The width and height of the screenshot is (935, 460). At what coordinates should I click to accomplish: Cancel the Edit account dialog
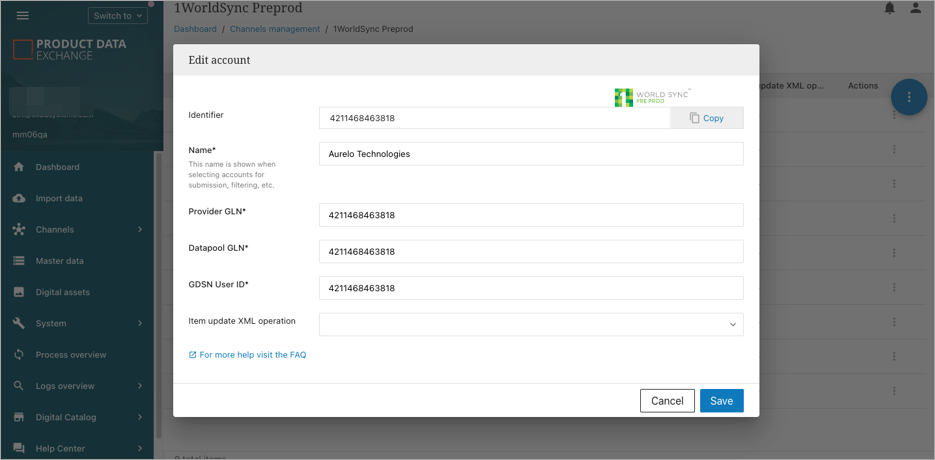tap(667, 401)
